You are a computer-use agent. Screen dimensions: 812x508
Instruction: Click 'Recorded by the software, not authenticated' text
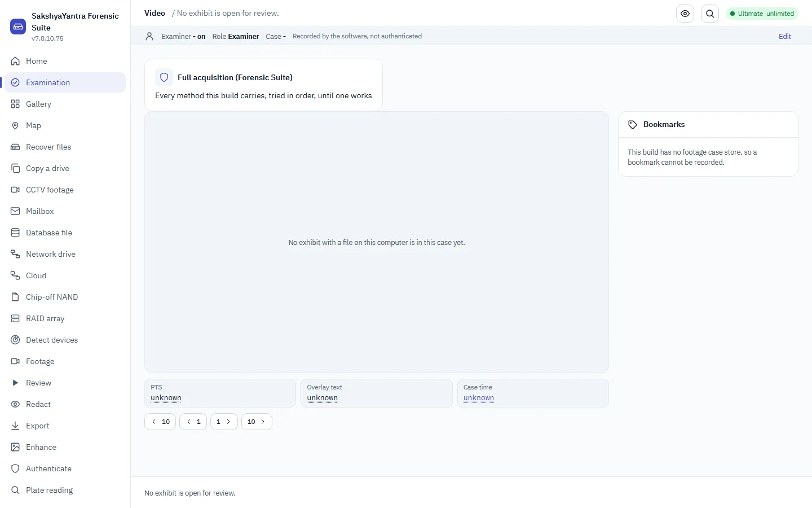(x=357, y=36)
